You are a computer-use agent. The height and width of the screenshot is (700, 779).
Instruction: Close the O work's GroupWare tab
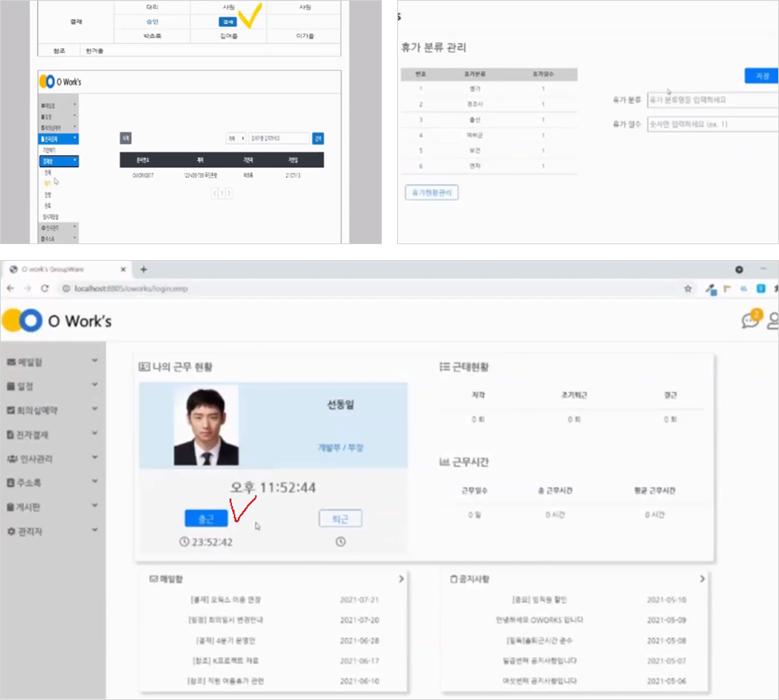point(123,270)
